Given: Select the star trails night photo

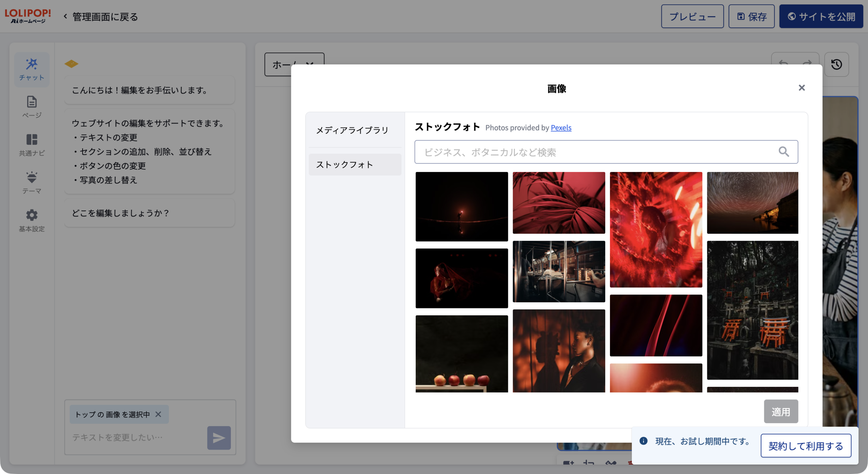Looking at the screenshot, I should coord(752,203).
